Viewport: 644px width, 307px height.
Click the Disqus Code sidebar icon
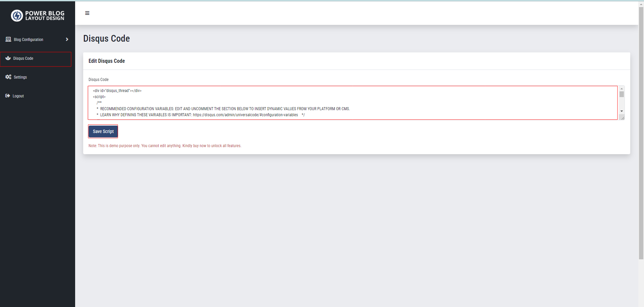(x=8, y=58)
